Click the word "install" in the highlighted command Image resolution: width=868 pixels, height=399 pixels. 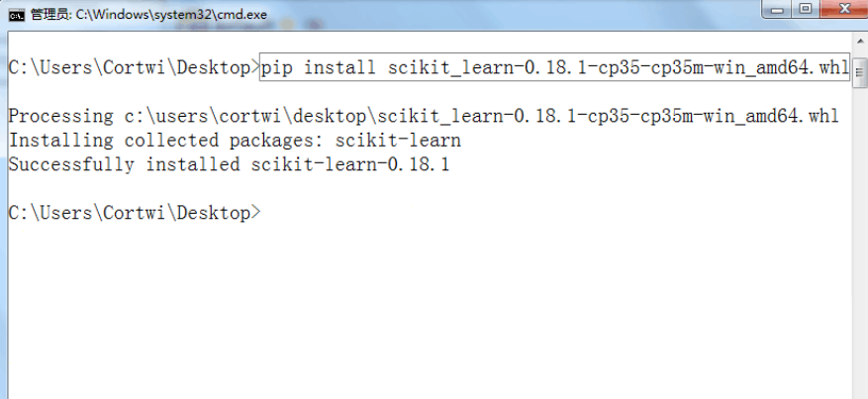339,67
